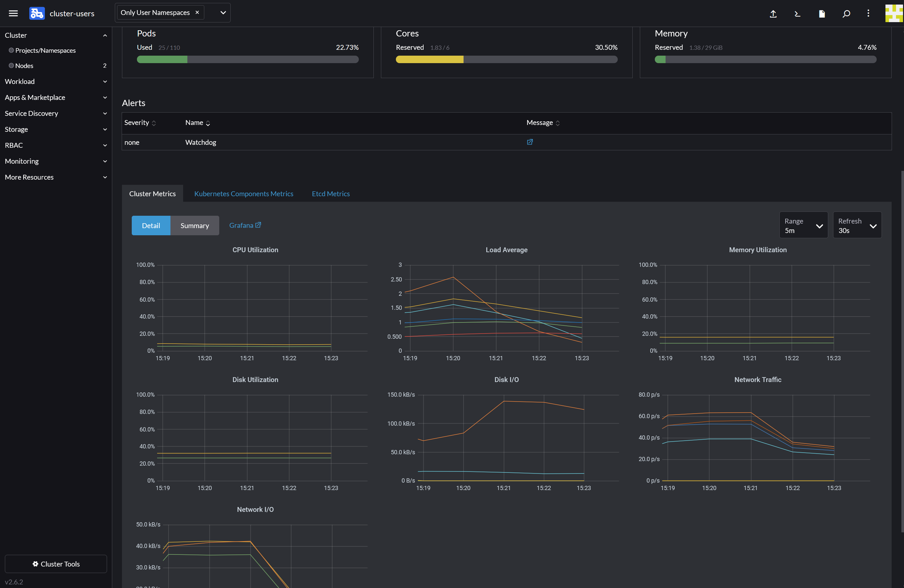Click the import YAML upload icon
This screenshot has height=588, width=904.
pos(773,14)
